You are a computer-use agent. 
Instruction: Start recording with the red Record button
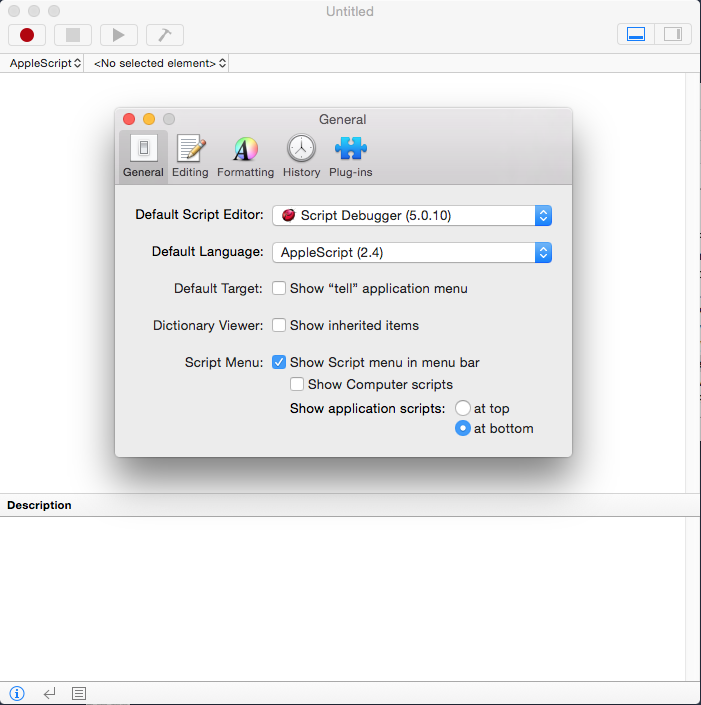27,35
